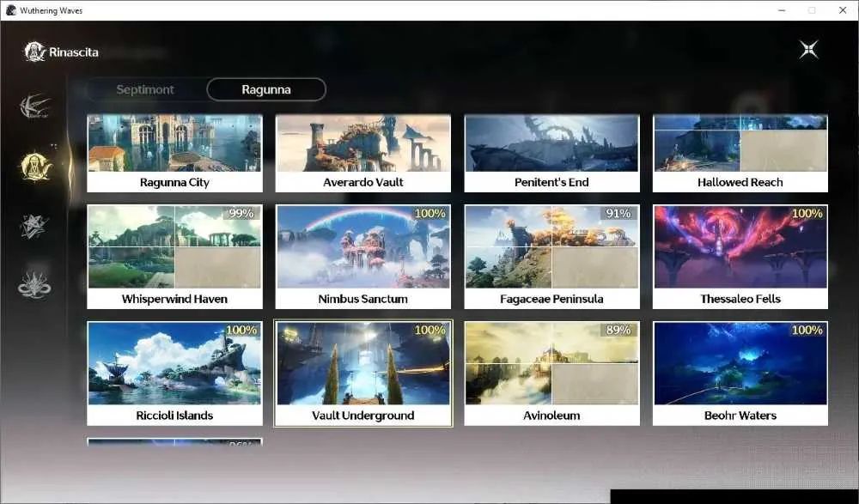Screen dimensions: 859x504
Task: Open the Fagaceae Peninsula area card
Action: point(551,257)
